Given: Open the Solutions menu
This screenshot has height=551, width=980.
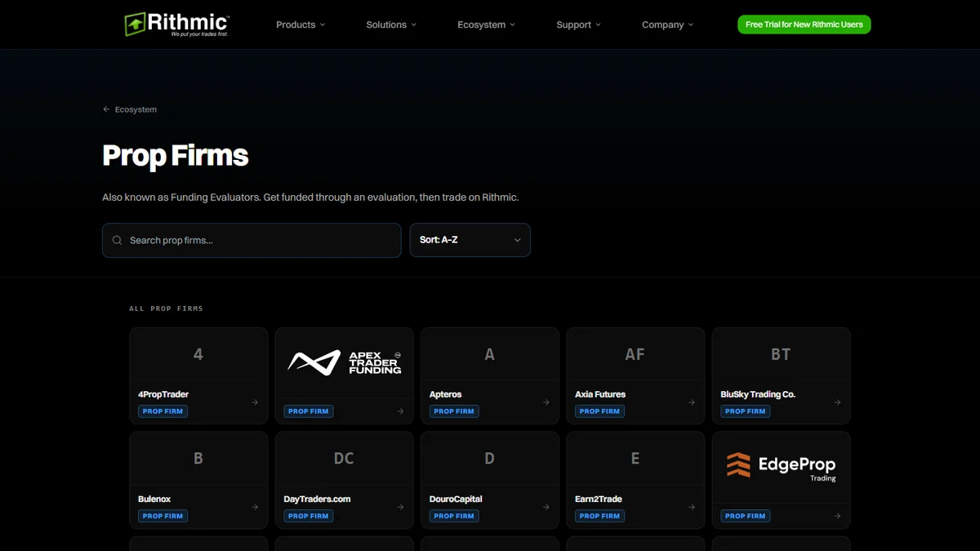Looking at the screenshot, I should click(391, 24).
